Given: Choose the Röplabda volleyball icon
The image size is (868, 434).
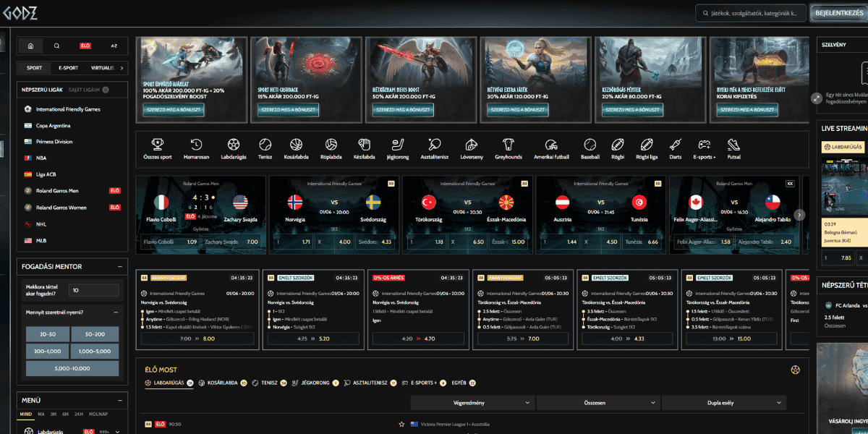Looking at the screenshot, I should pos(331,144).
